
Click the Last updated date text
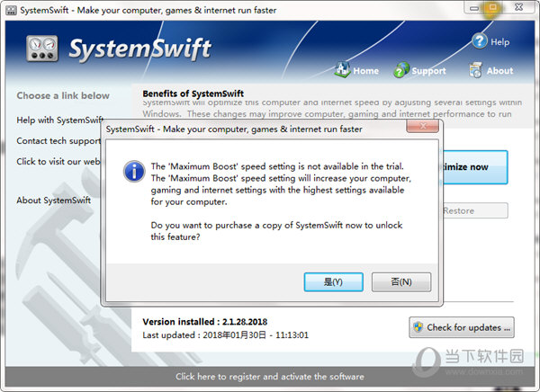click(226, 334)
